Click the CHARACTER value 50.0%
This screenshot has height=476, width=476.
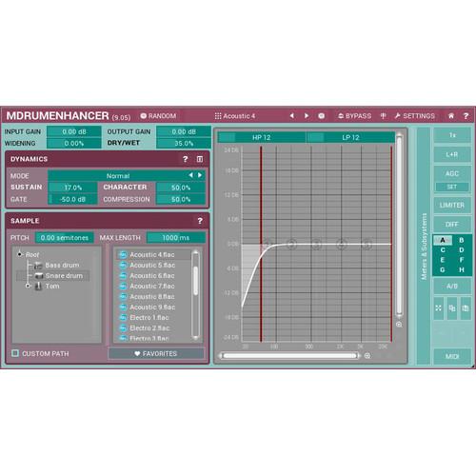click(x=181, y=188)
